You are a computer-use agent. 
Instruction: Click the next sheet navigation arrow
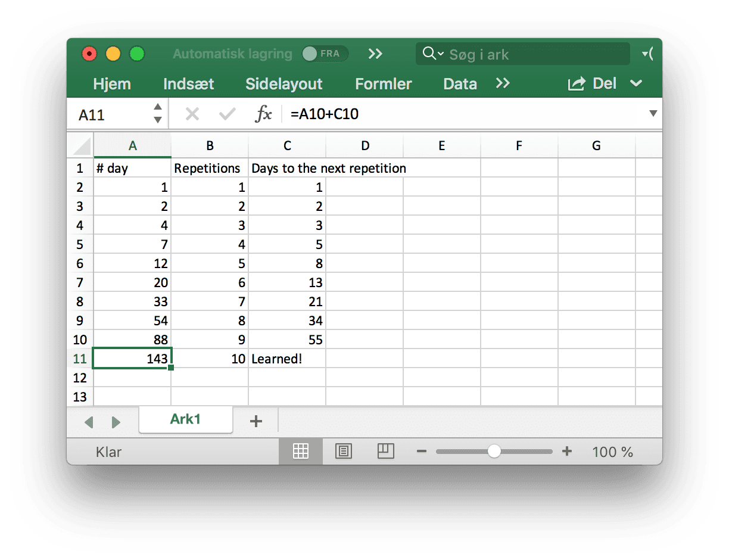[x=116, y=422]
